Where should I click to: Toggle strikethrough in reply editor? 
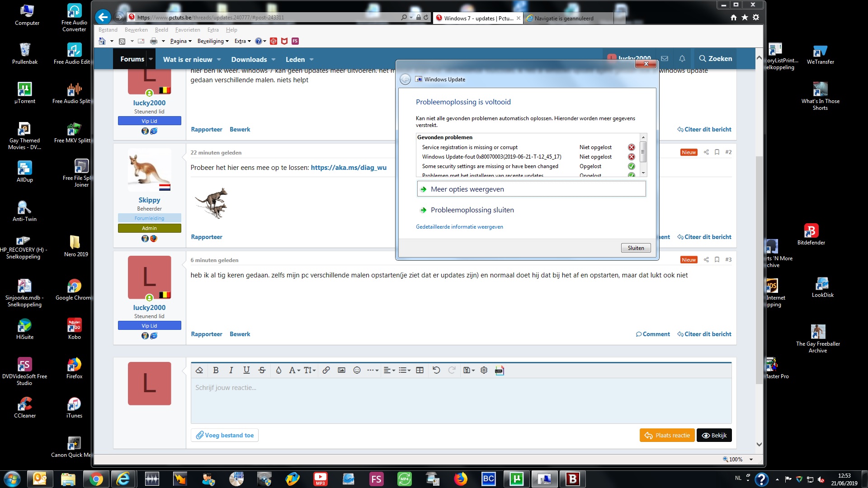(x=262, y=371)
